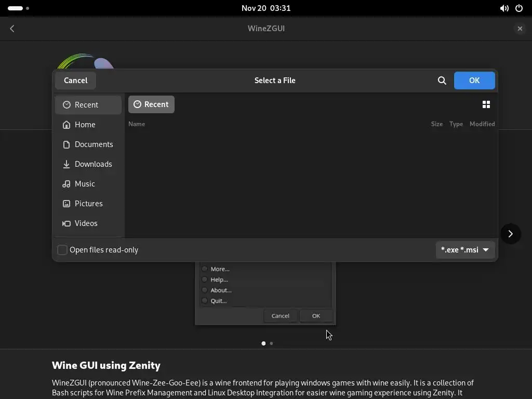The width and height of the screenshot is (532, 399).
Task: Click the search icon in file dialog
Action: (x=442, y=81)
